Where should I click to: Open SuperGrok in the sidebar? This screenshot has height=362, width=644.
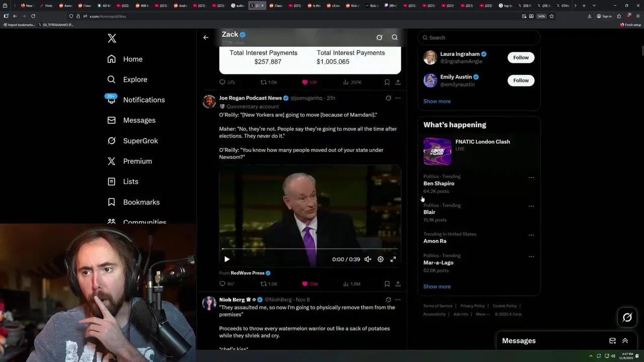pyautogui.click(x=133, y=141)
